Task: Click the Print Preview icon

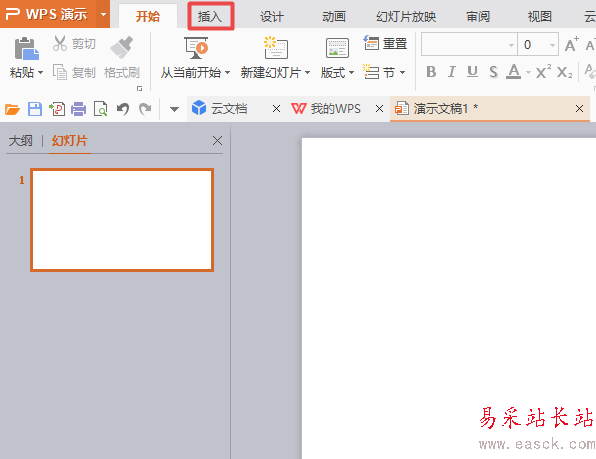Action: tap(101, 109)
